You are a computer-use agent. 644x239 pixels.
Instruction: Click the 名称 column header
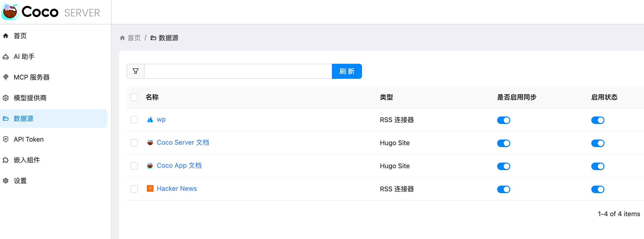coord(152,97)
